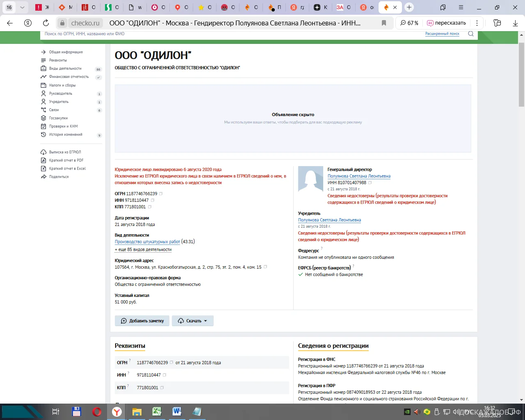The height and width of the screenshot is (420, 525).
Task: Click Поделиться in the sidebar
Action: tap(59, 177)
